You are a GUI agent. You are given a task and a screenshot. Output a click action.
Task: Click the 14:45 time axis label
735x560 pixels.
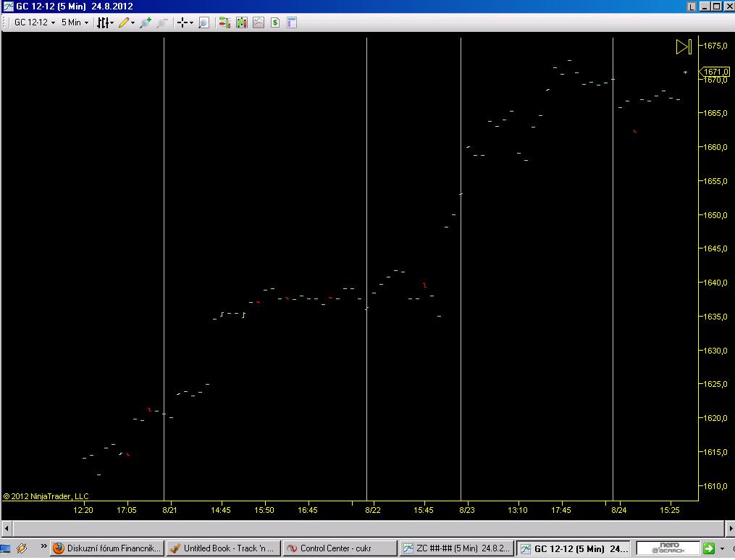221,510
